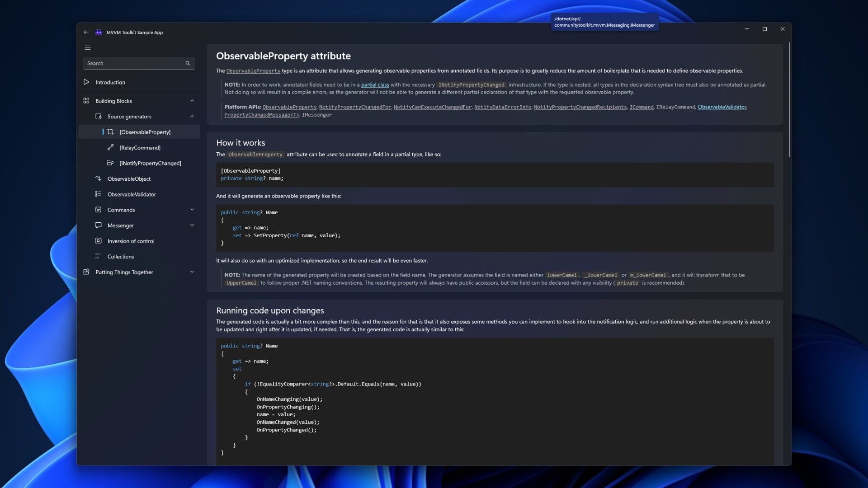868x488 pixels.
Task: Select the Collections navigation item
Action: (121, 257)
